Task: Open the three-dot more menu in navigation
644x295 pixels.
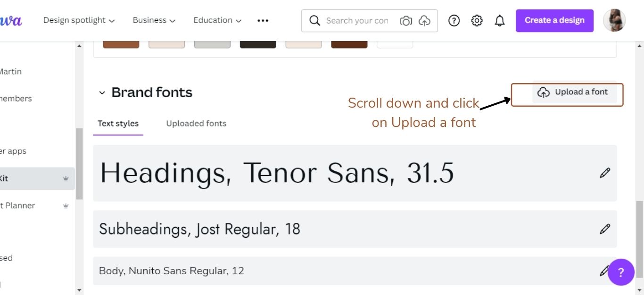Action: [x=263, y=20]
